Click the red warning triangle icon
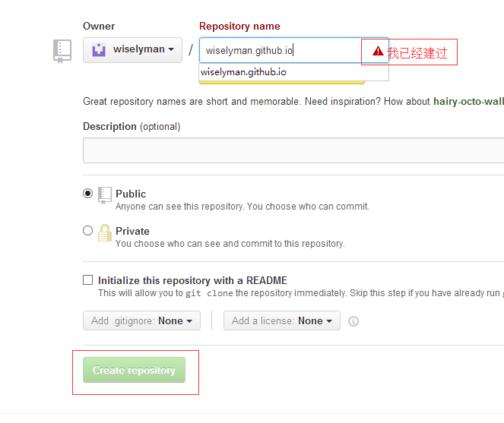Image resolution: width=504 pixels, height=423 pixels. [378, 51]
